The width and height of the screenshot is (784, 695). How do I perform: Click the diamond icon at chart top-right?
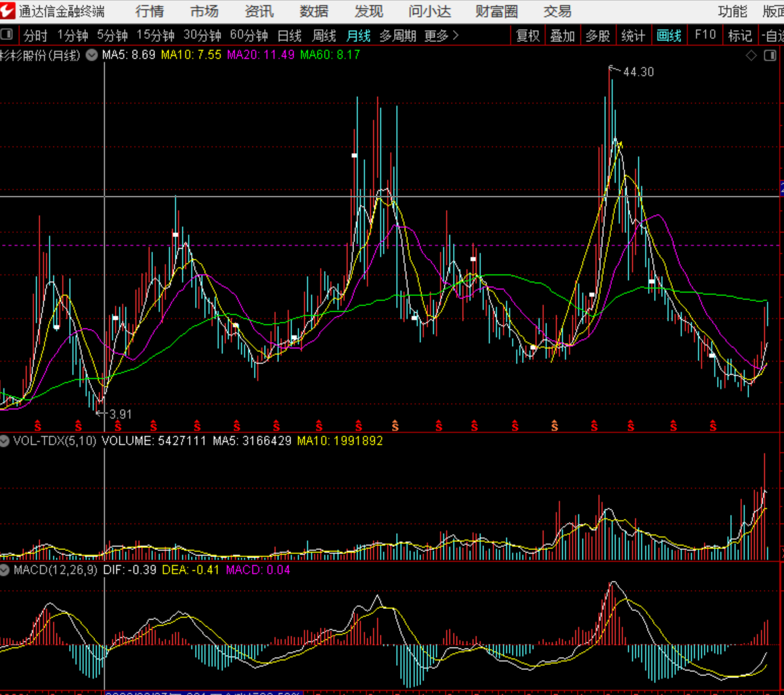point(751,56)
